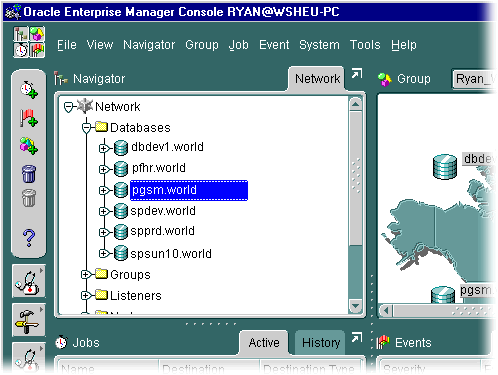Expand the spprd.world node
Viewport: 498px width, 375px height.
104,232
